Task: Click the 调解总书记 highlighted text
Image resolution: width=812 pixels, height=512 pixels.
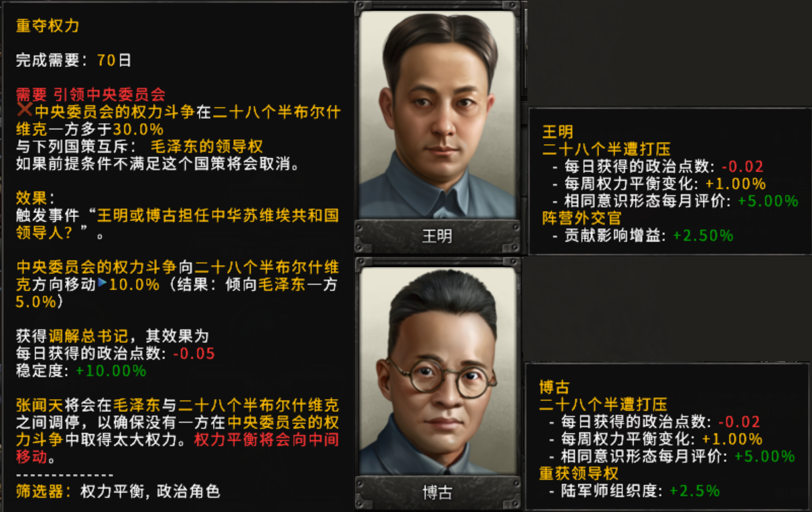Action: [x=79, y=336]
